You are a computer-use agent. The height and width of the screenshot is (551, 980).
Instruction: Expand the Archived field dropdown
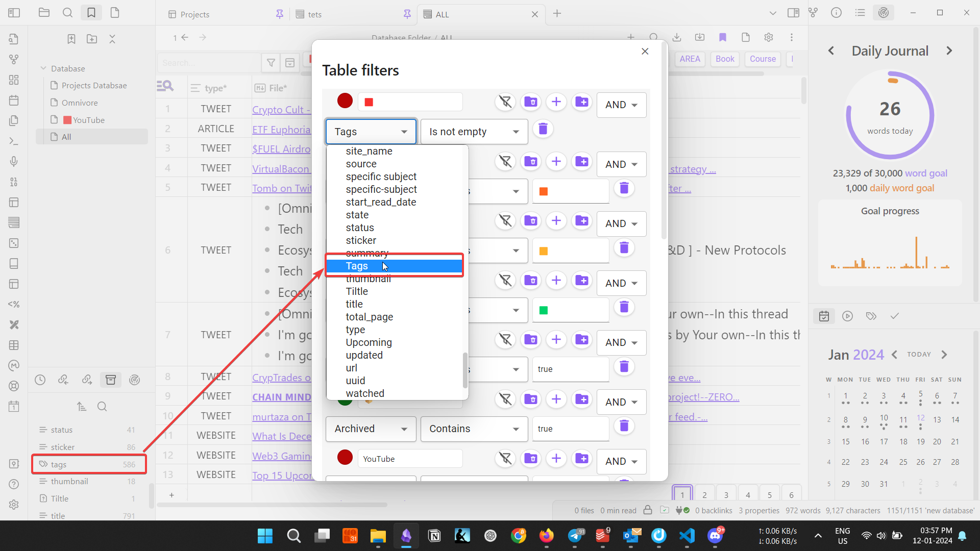tap(371, 429)
